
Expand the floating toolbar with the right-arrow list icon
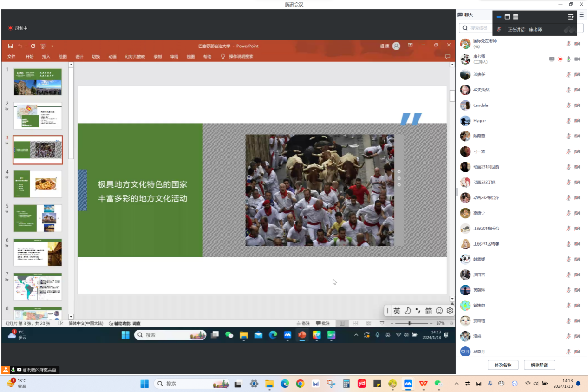(571, 17)
